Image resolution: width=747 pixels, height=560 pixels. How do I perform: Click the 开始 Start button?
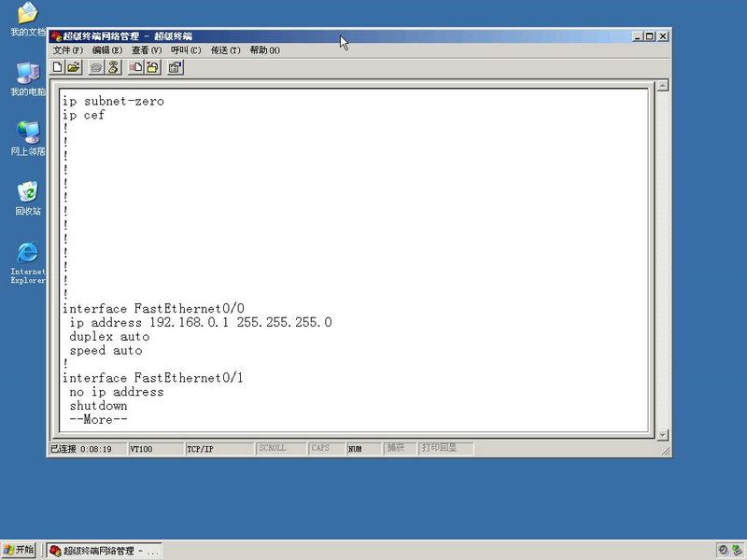19,550
